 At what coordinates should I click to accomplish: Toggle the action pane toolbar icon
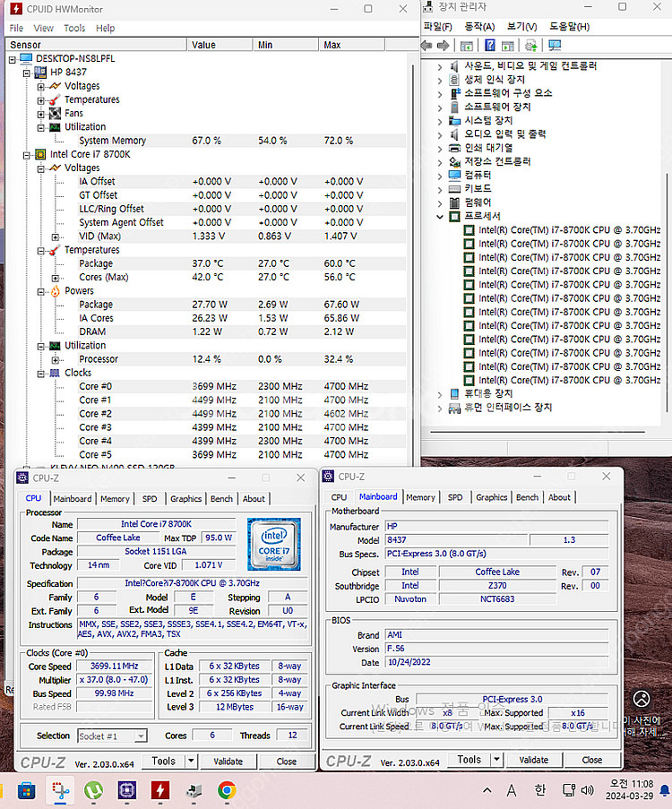[508, 46]
